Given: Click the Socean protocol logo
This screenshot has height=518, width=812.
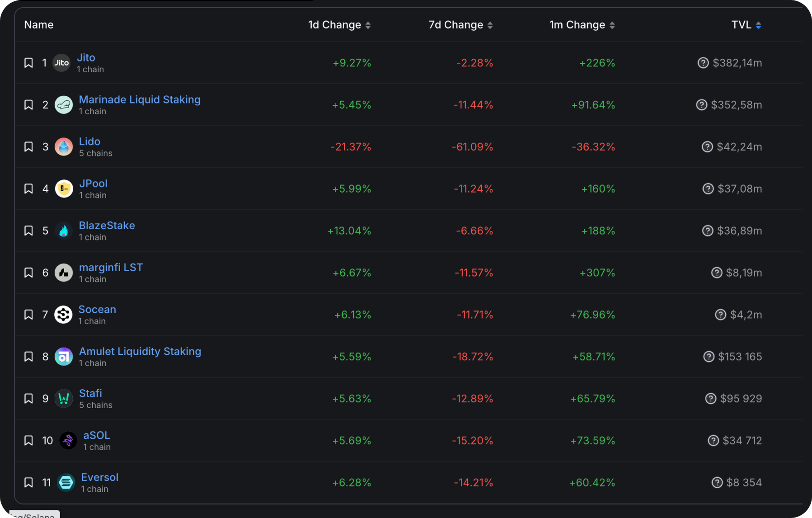Looking at the screenshot, I should [64, 315].
